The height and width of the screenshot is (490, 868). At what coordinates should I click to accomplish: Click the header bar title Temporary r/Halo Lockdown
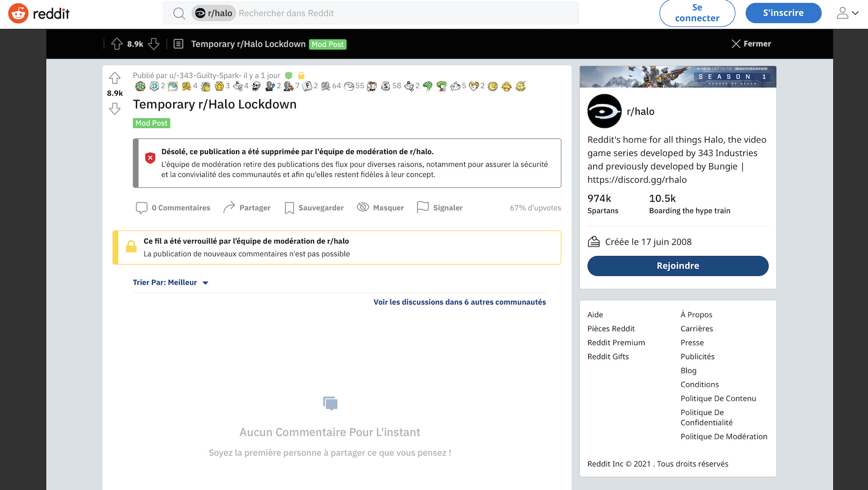(x=248, y=44)
